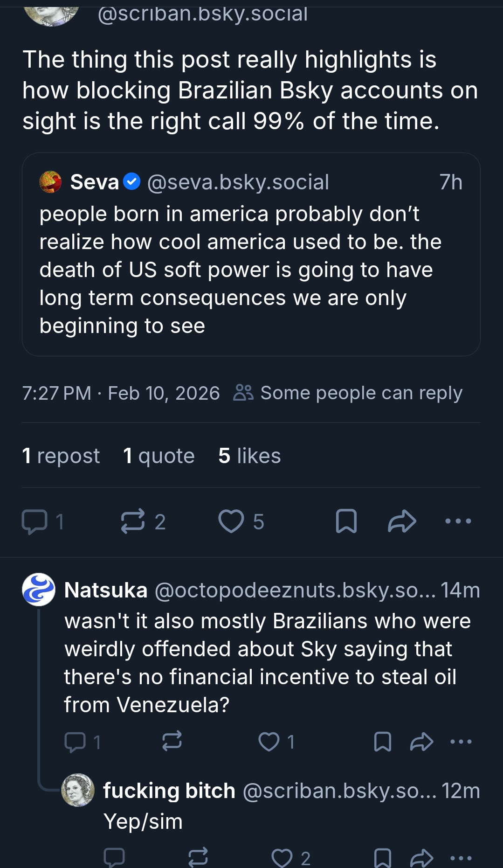Viewport: 503px width, 868px height.
Task: Open more options on Natsuka's reply
Action: pyautogui.click(x=461, y=742)
